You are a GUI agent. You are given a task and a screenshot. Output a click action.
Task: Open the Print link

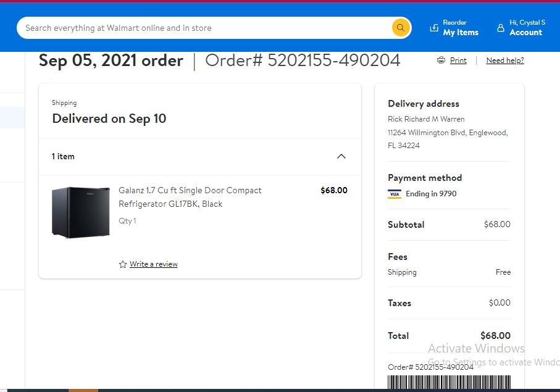[458, 60]
